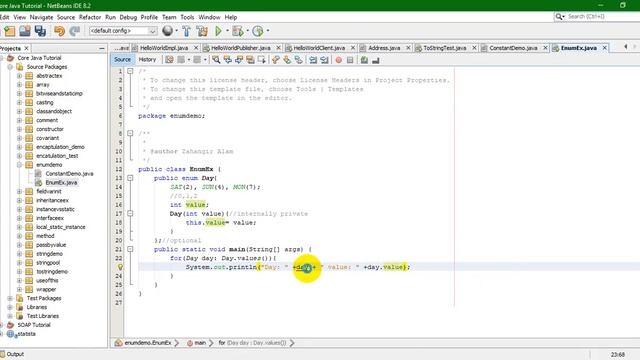Click the Find Previous Occurrence icon
This screenshot has height=360, width=640.
point(227,60)
